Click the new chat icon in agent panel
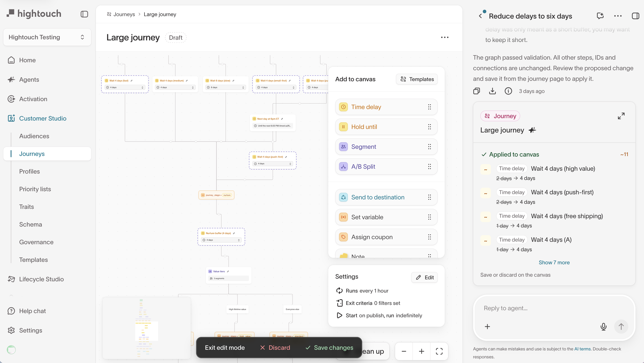Image resolution: width=644 pixels, height=363 pixels. pos(600,16)
